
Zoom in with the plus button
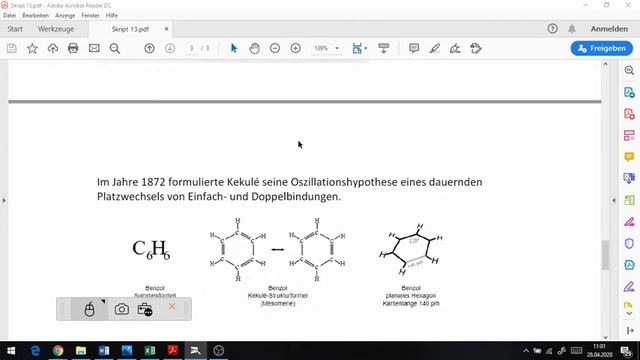296,49
